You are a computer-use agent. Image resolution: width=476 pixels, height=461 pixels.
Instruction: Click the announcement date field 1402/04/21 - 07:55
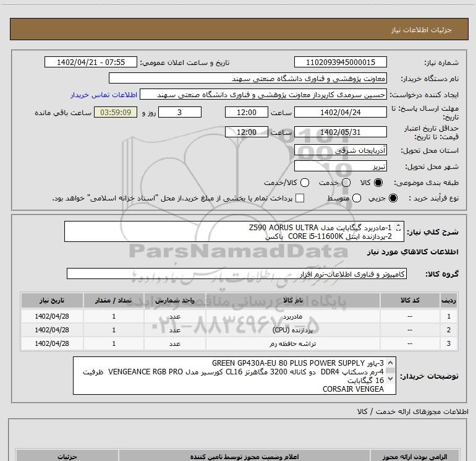[91, 62]
